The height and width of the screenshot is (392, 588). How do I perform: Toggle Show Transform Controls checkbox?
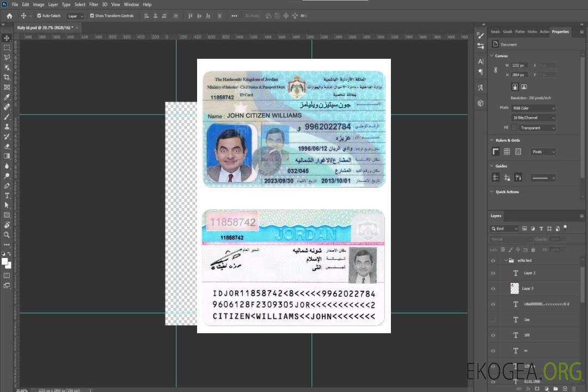tap(92, 16)
